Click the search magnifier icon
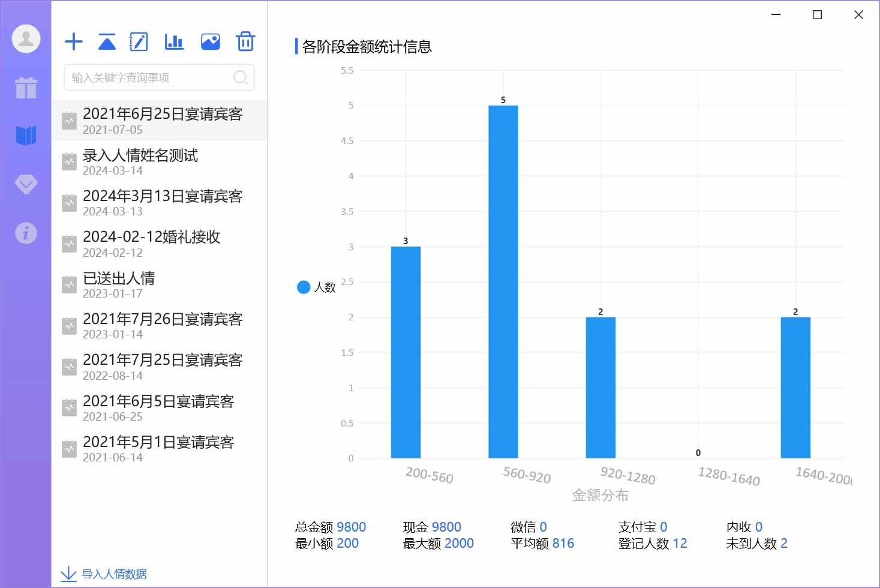880x588 pixels. pos(240,77)
